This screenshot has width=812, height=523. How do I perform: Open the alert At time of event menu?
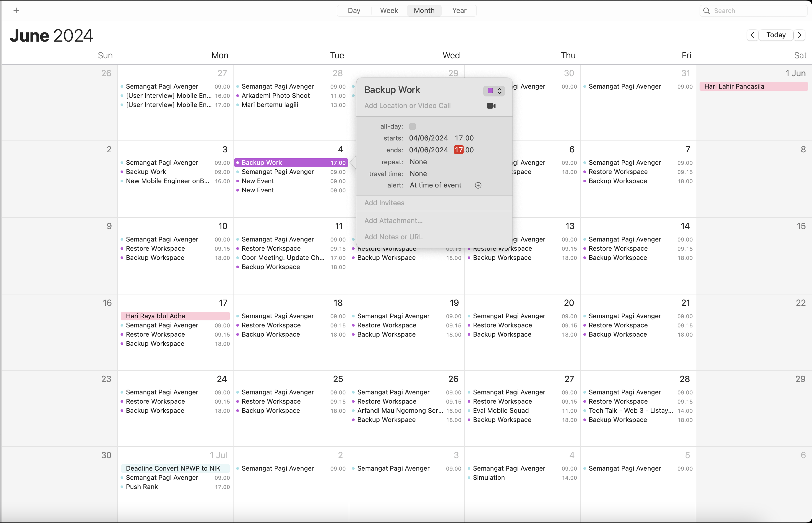tap(435, 185)
